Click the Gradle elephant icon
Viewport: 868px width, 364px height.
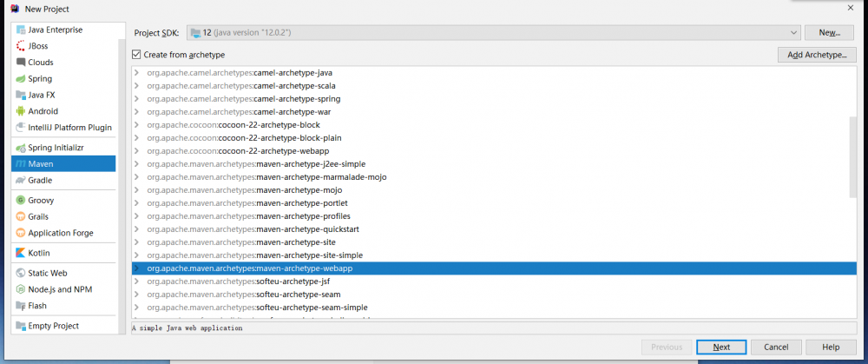coord(21,180)
